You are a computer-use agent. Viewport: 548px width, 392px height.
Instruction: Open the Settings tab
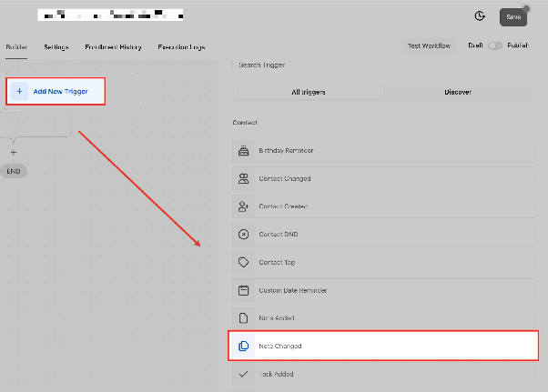coord(56,47)
